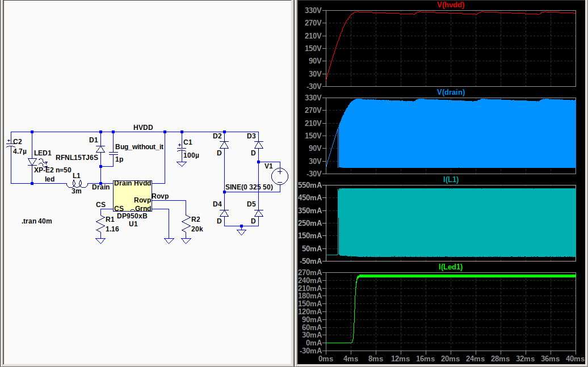The width and height of the screenshot is (588, 367).
Task: Click the D1 diode symbol
Action: pyautogui.click(x=100, y=149)
